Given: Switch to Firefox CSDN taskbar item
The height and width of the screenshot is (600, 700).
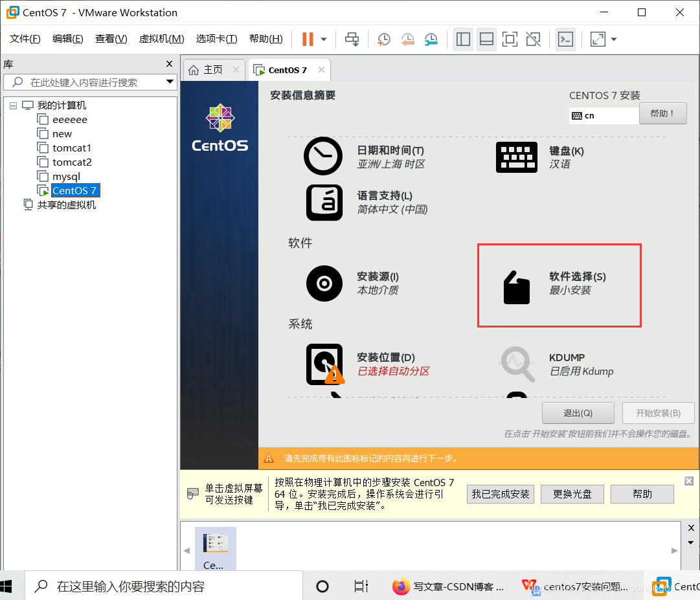Looking at the screenshot, I should (x=448, y=586).
